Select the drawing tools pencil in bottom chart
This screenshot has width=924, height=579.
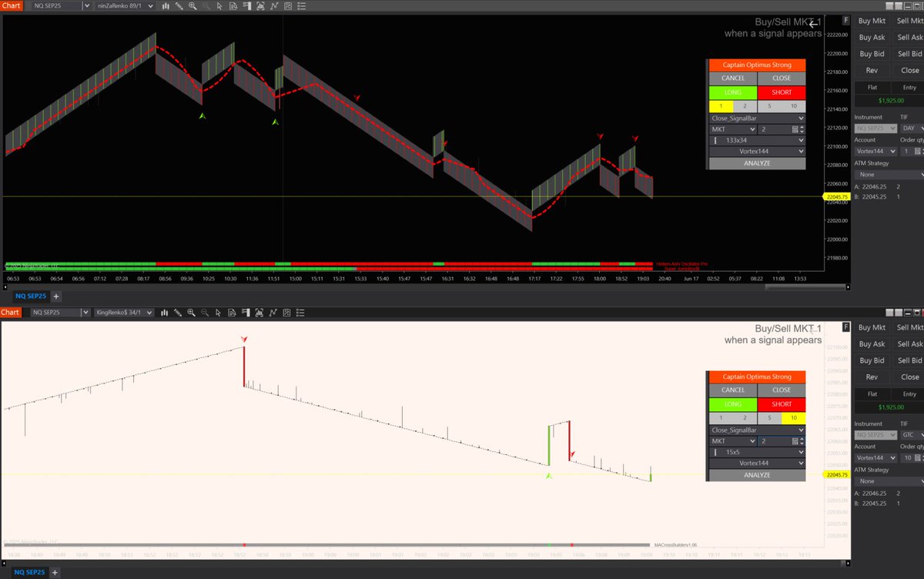click(x=178, y=313)
